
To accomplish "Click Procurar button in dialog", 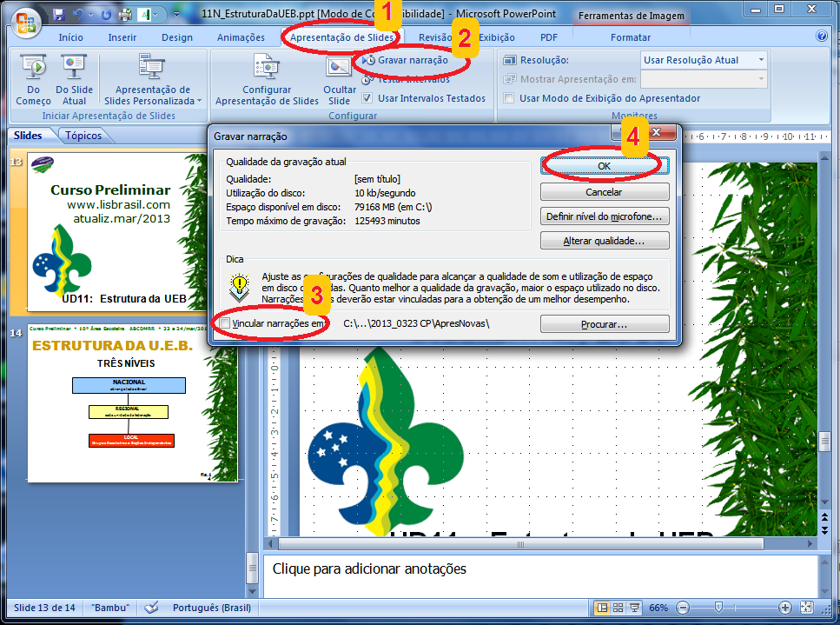I will [x=605, y=323].
